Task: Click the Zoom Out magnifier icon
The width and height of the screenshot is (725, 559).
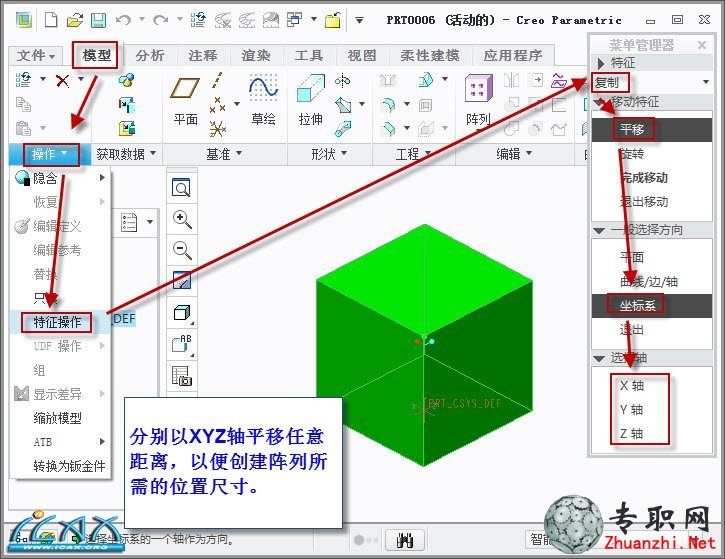Action: (x=182, y=250)
